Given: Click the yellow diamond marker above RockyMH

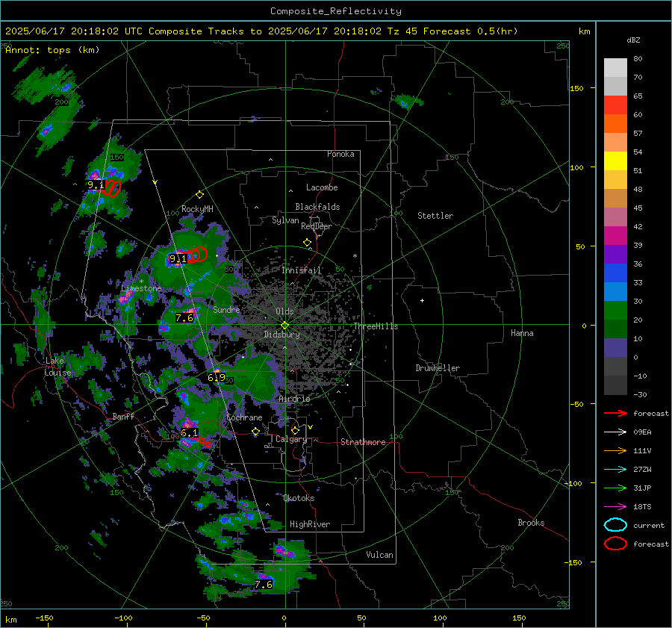Looking at the screenshot, I should tap(199, 195).
